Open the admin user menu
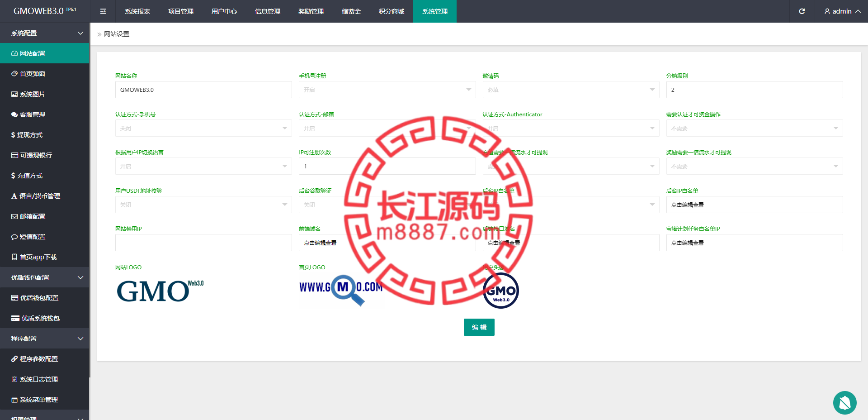 click(842, 11)
